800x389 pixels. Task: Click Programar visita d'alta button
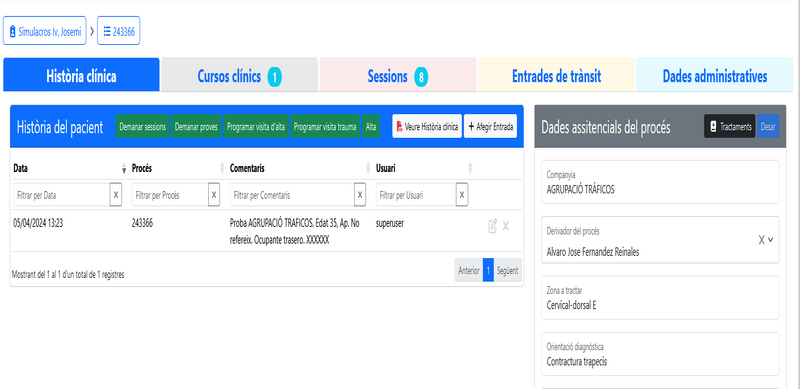point(256,127)
